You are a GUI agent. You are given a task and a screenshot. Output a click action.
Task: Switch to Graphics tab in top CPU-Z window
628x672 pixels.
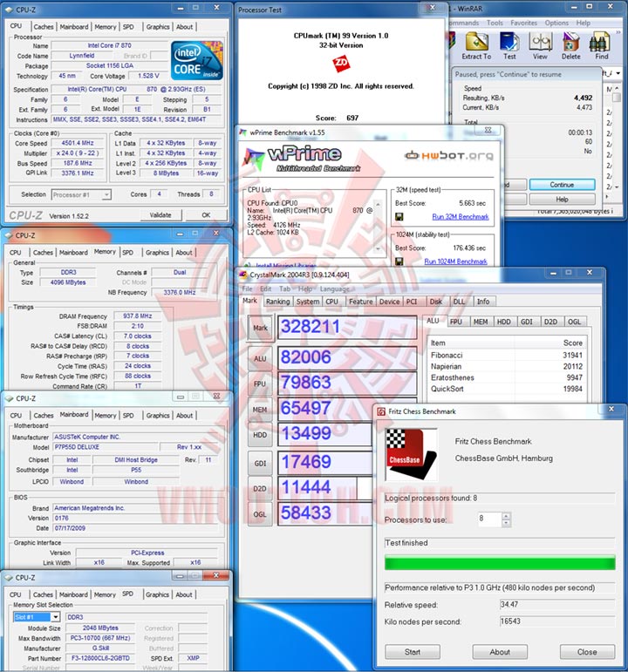pos(158,26)
